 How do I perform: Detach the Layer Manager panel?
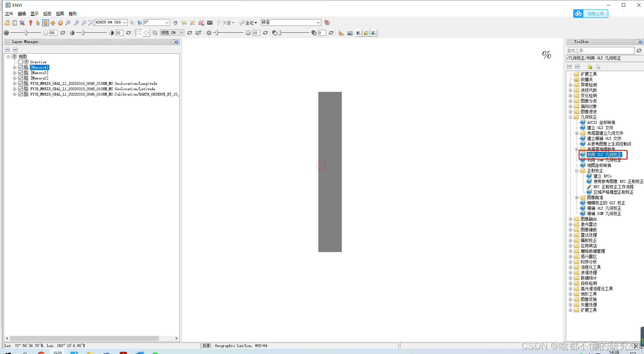(x=175, y=42)
